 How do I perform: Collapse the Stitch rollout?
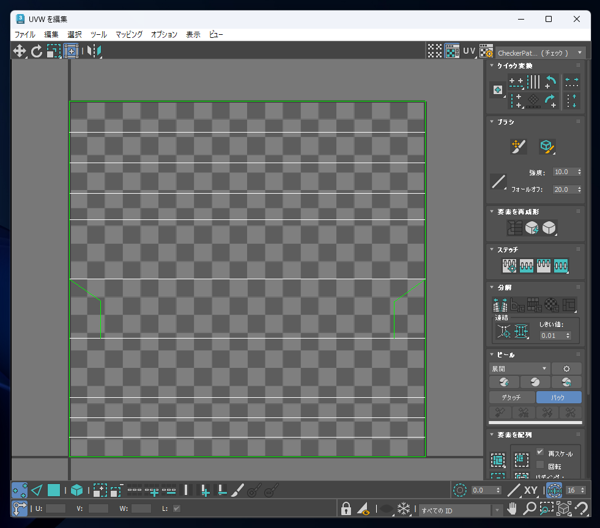click(x=492, y=249)
